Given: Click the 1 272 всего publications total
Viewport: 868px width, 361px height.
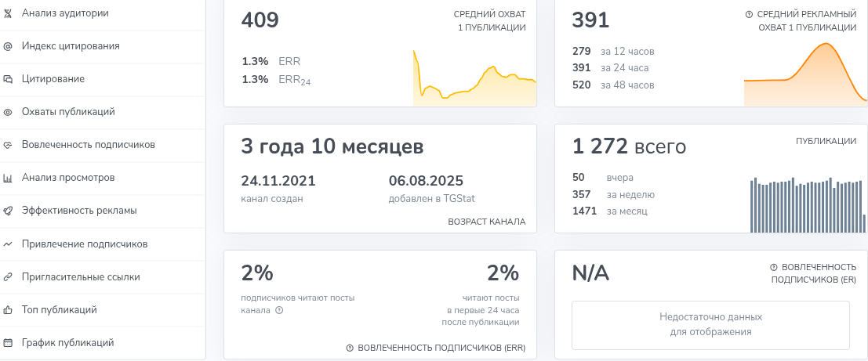Looking at the screenshot, I should coord(629,147).
